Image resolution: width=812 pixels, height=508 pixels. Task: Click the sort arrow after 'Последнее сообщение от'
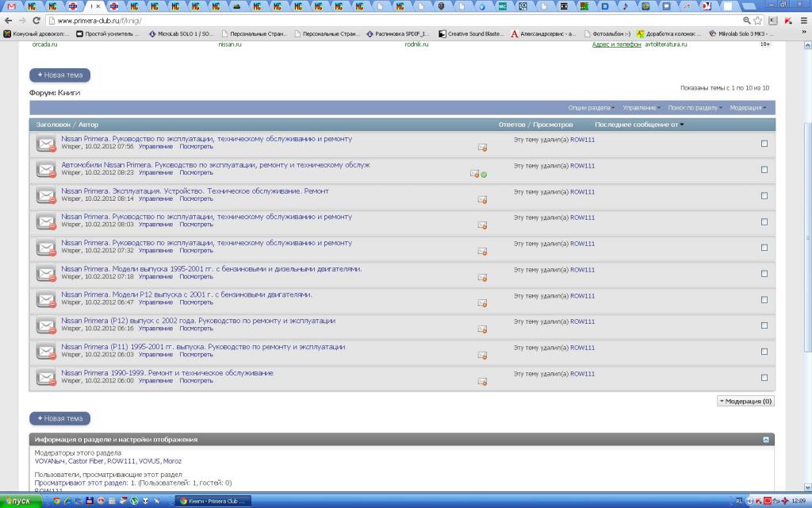click(x=682, y=125)
